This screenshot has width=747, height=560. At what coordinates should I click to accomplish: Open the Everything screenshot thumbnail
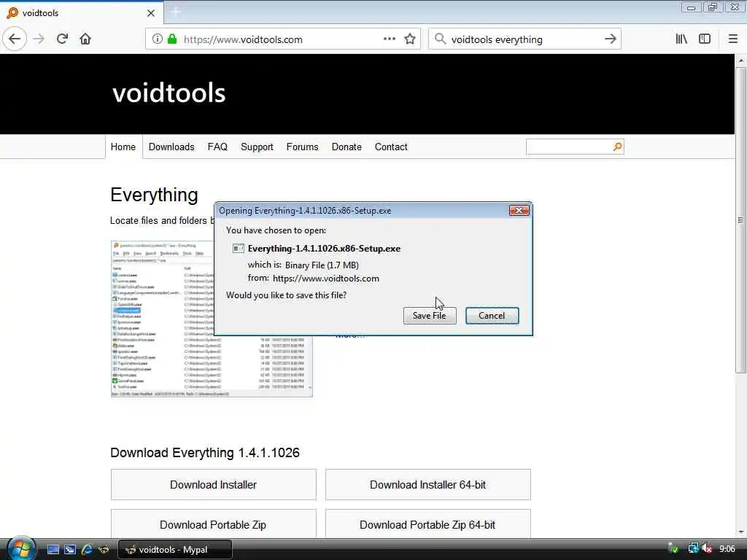click(x=212, y=319)
